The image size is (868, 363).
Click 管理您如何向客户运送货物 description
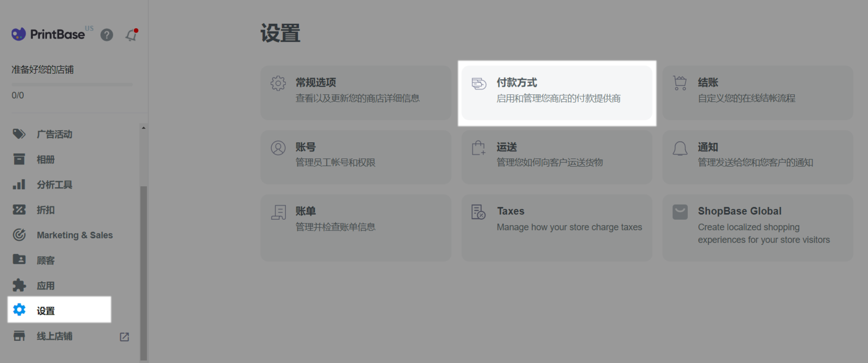point(550,162)
